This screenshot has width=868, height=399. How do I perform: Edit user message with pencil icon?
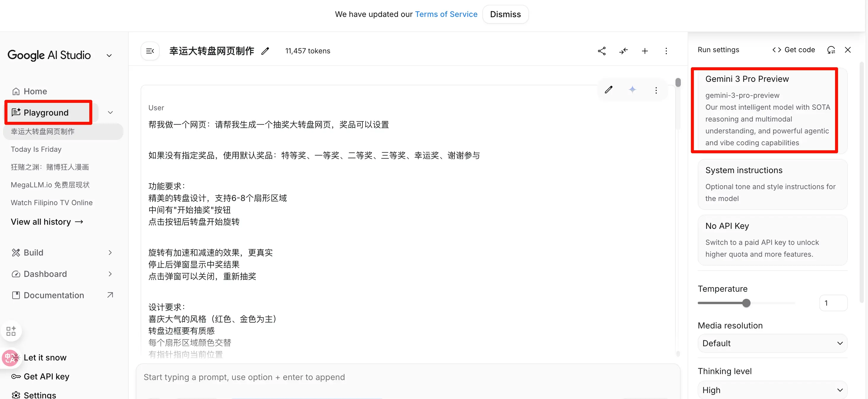608,90
